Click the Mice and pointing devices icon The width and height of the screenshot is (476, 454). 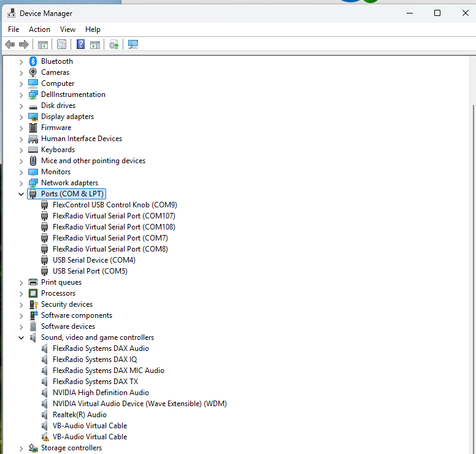click(x=33, y=161)
